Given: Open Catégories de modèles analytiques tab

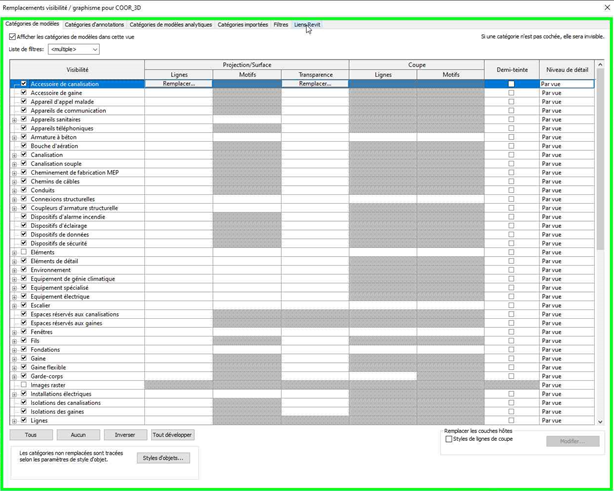Looking at the screenshot, I should (x=171, y=25).
